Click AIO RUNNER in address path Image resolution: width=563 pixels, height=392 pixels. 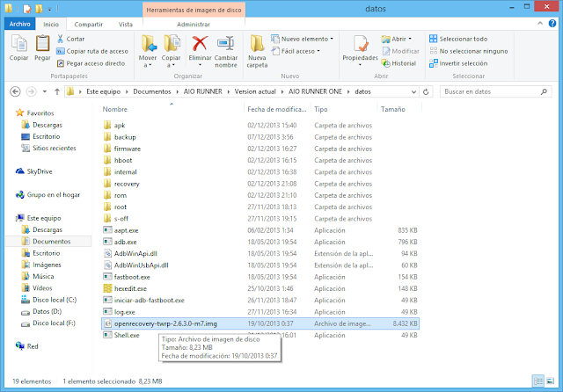tap(203, 91)
